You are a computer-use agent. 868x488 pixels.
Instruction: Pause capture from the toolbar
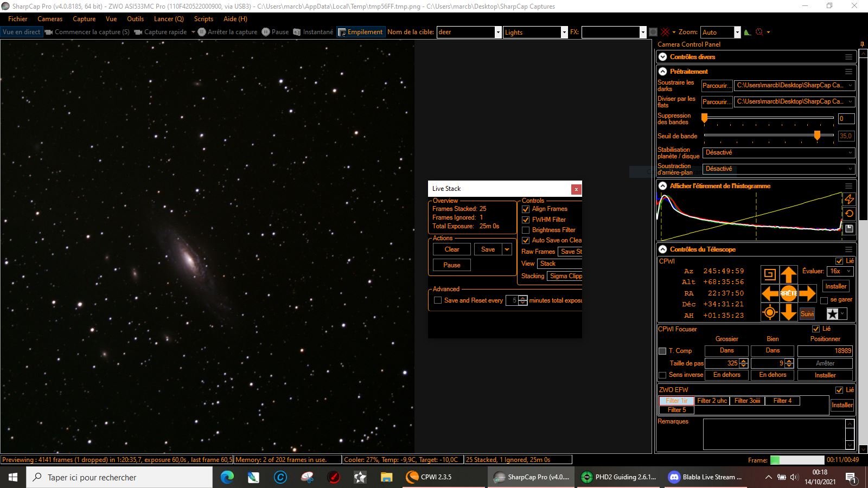tap(275, 32)
